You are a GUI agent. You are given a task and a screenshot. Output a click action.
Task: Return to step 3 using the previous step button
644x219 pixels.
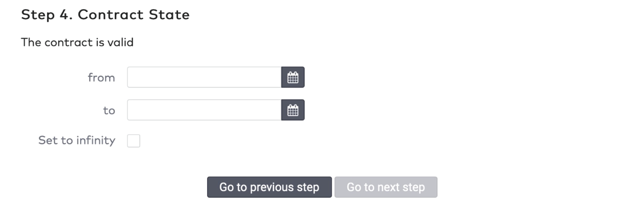point(269,187)
